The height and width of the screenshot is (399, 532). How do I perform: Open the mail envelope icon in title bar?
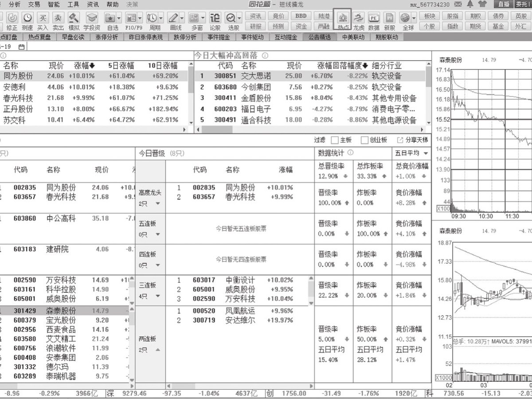point(458,4)
